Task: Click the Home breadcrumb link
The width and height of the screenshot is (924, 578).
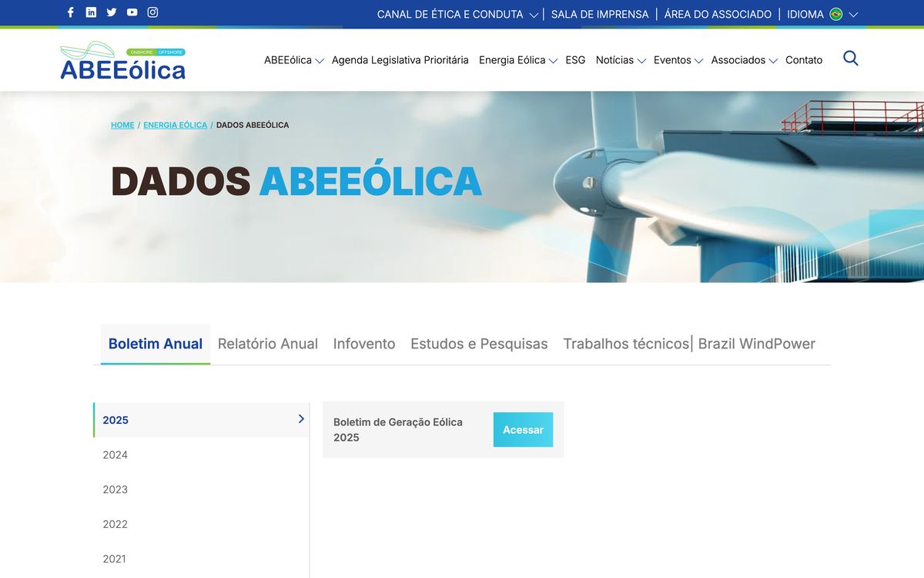Action: (x=122, y=125)
